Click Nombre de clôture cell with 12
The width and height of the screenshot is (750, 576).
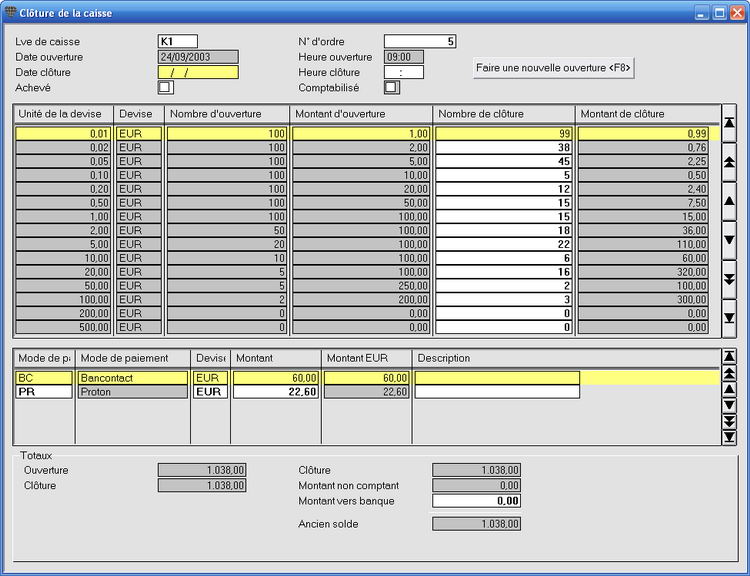click(x=504, y=189)
